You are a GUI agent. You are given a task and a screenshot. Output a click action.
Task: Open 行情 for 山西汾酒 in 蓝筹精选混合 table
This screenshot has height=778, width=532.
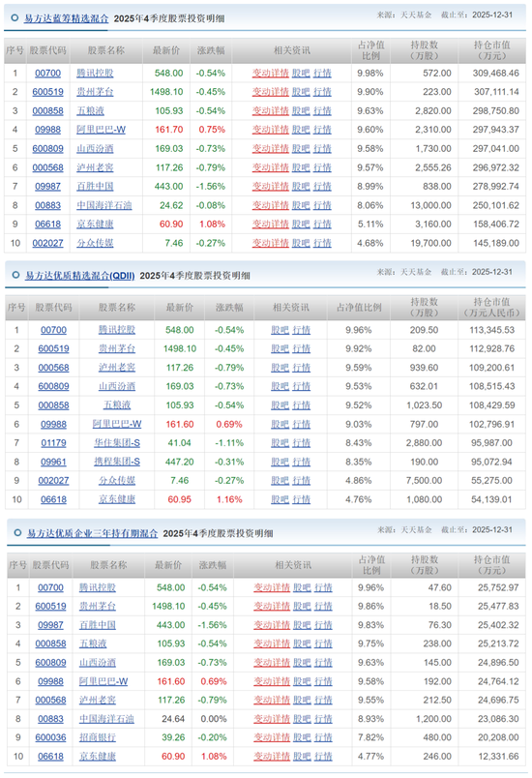(x=322, y=148)
